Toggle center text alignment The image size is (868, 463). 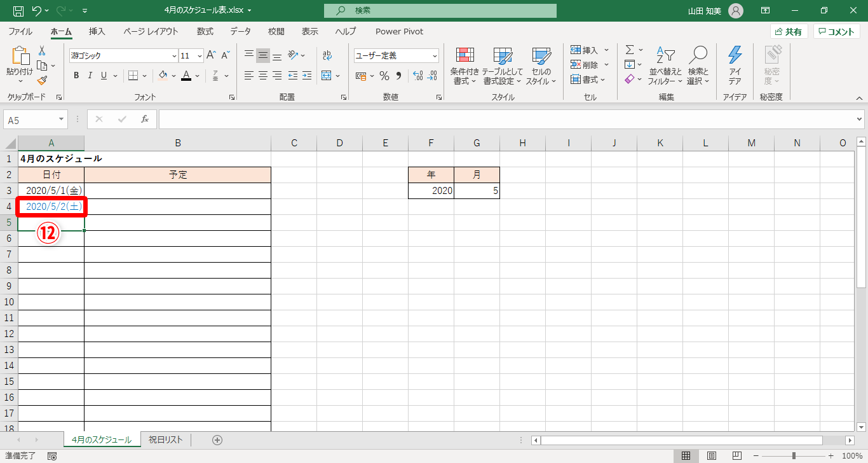[263, 76]
